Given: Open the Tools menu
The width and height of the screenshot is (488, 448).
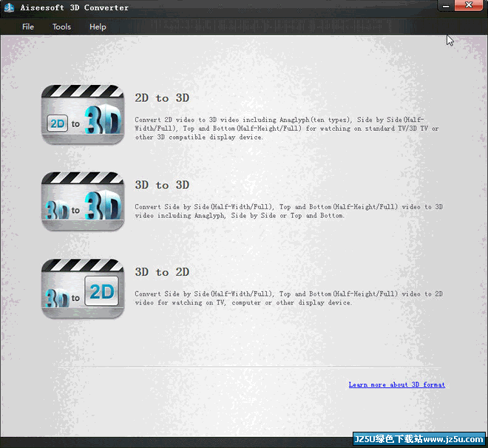Looking at the screenshot, I should (x=61, y=27).
